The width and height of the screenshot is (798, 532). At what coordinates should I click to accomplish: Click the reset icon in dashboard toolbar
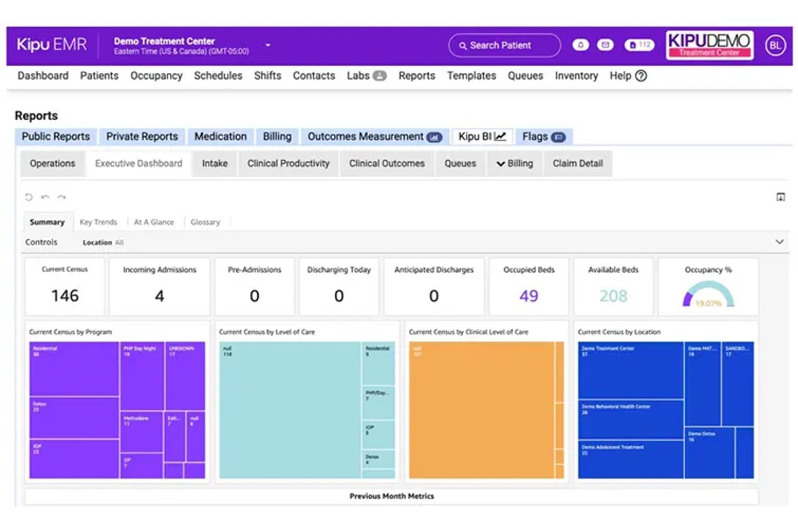[29, 197]
